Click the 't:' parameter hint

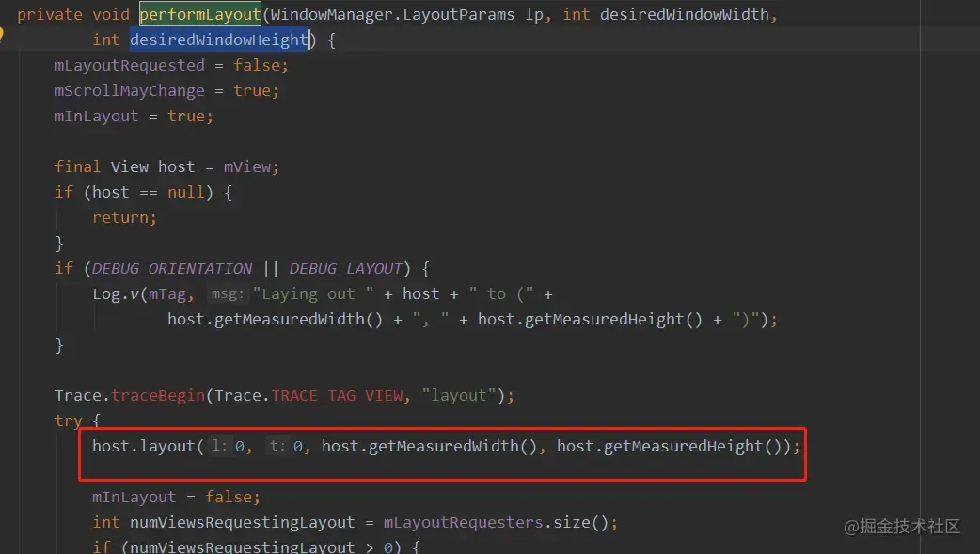point(277,446)
